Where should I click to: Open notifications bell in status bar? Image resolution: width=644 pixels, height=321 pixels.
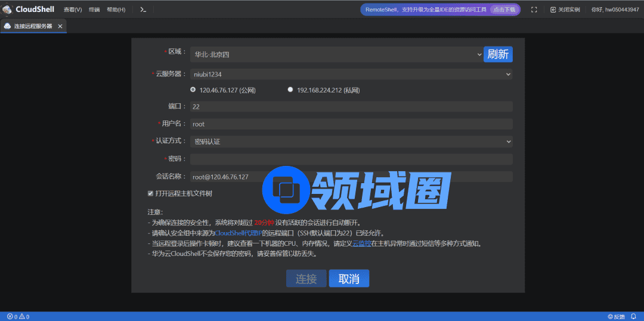633,316
